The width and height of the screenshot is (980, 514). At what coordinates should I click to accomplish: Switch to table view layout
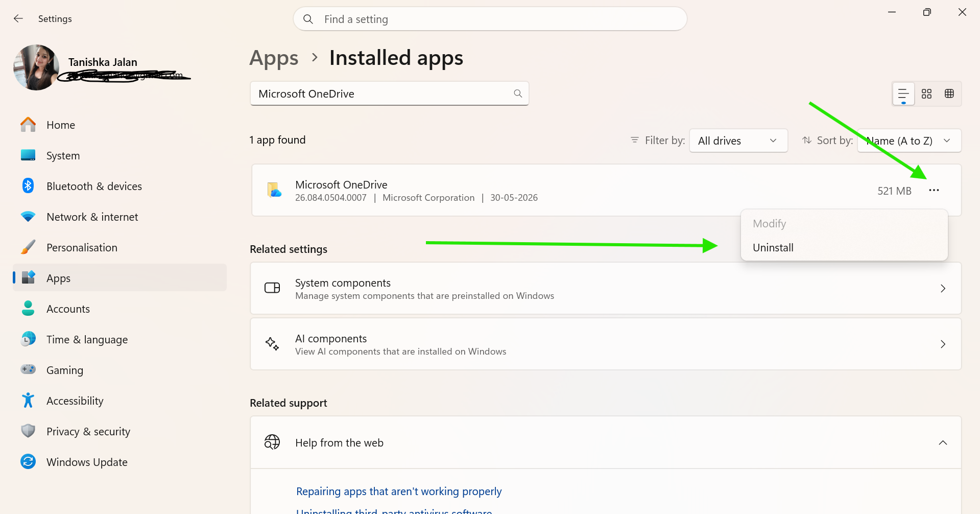(949, 94)
